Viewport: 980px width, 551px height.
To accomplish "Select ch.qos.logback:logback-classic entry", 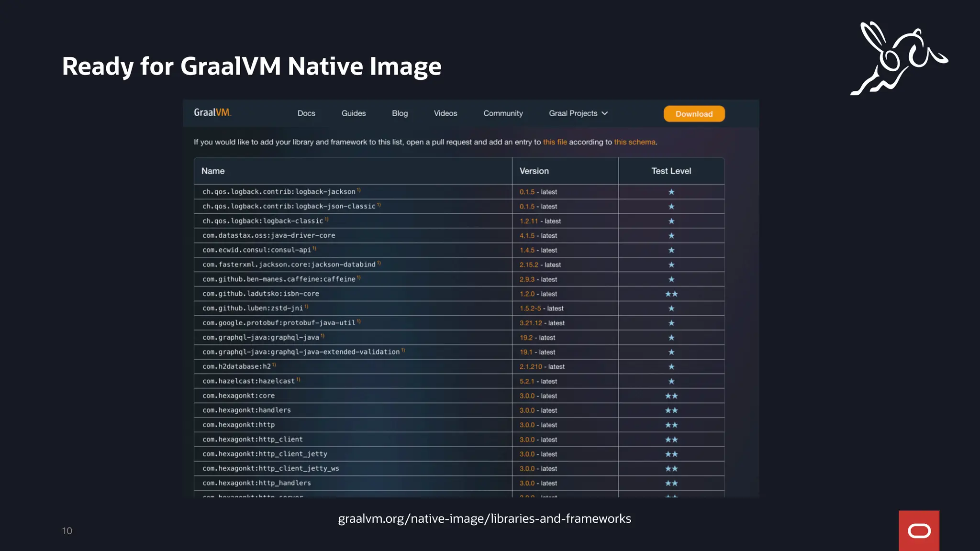I will [263, 221].
